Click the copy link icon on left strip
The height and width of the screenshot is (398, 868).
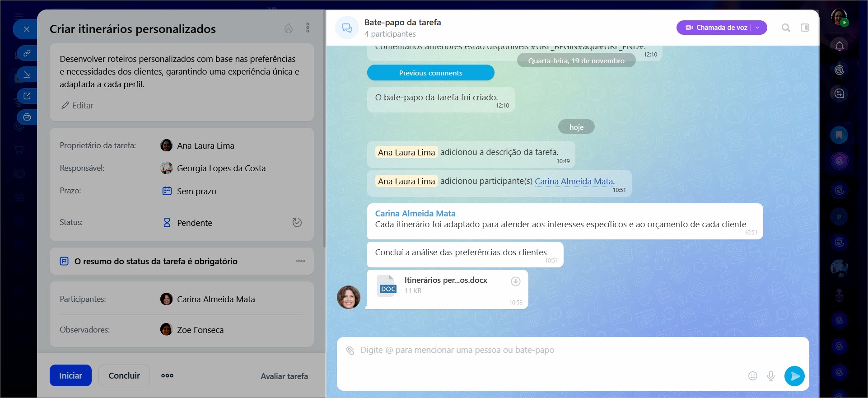pyautogui.click(x=27, y=53)
